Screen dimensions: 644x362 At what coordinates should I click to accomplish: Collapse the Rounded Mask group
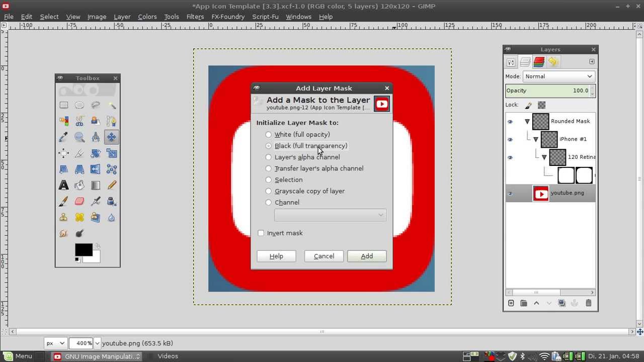tap(527, 121)
